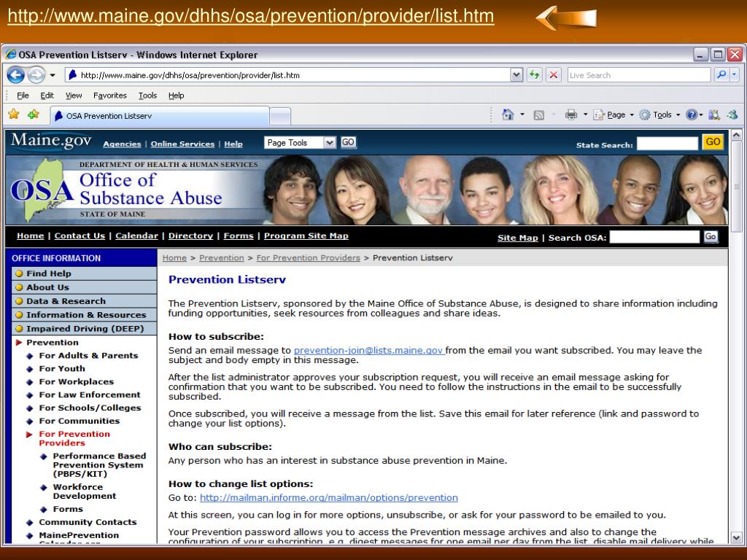Open For Schools/Colleges sidebar link
Image resolution: width=747 pixels, height=560 pixels.
pos(90,408)
